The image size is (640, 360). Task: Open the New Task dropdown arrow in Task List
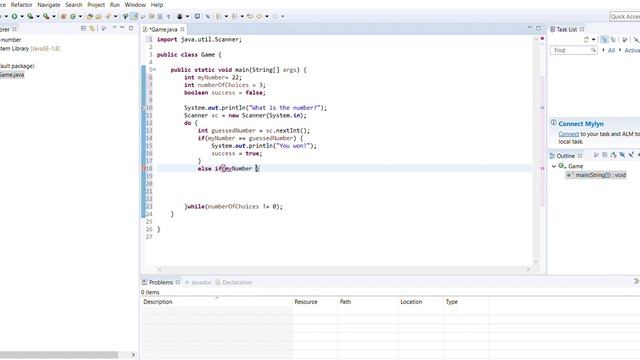593,40
